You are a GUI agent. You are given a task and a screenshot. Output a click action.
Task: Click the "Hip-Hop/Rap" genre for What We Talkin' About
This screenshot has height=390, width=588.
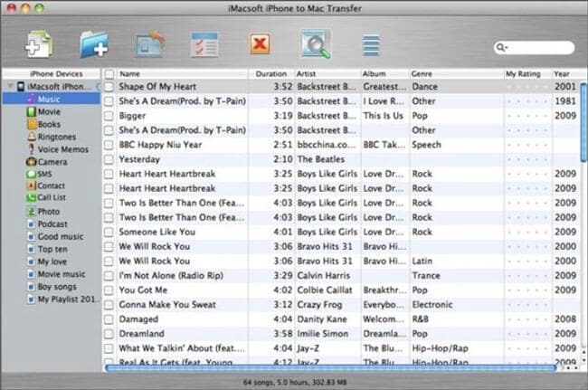coord(440,348)
